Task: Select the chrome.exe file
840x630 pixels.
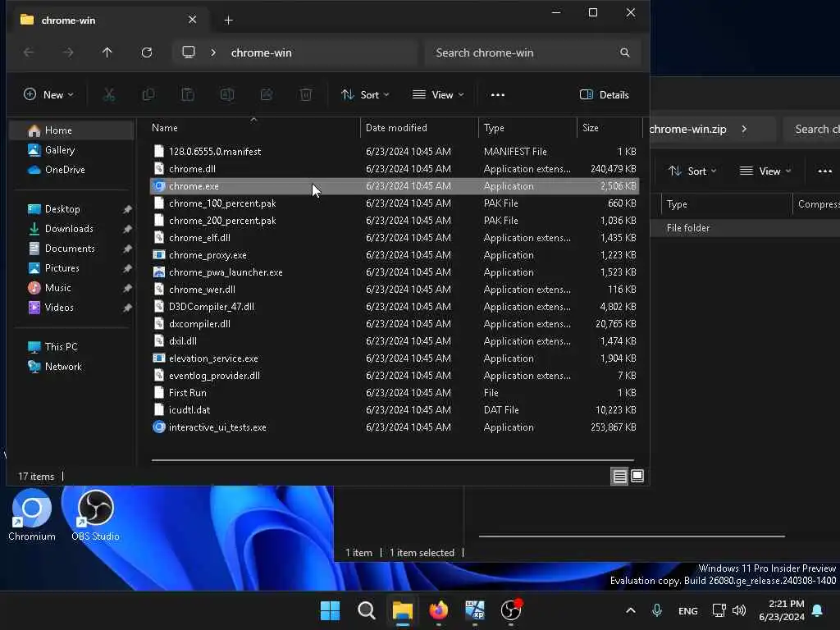Action: 395,186
